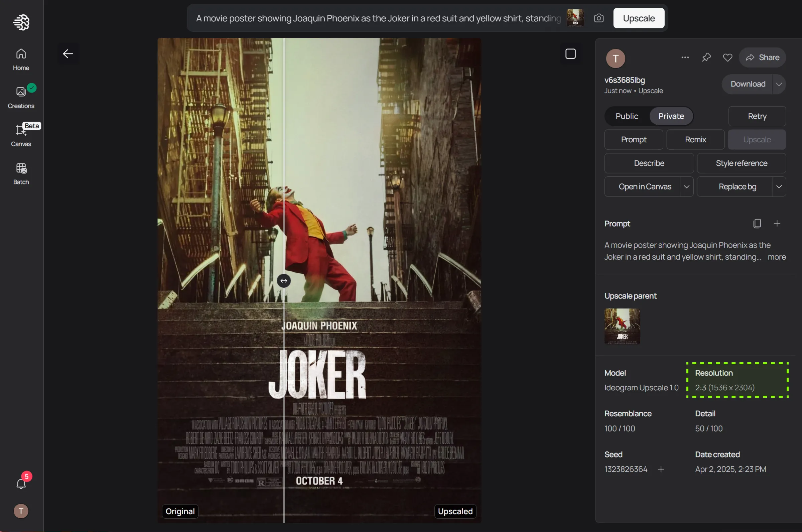Open Batch in sidebar
The width and height of the screenshot is (802, 532).
click(21, 173)
